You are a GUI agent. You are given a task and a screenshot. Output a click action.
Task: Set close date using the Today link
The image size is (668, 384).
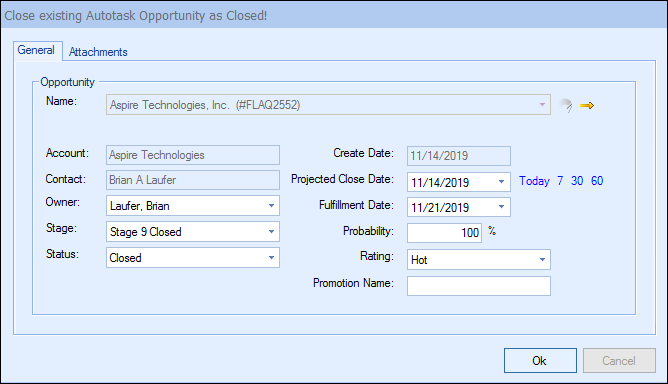(x=534, y=181)
